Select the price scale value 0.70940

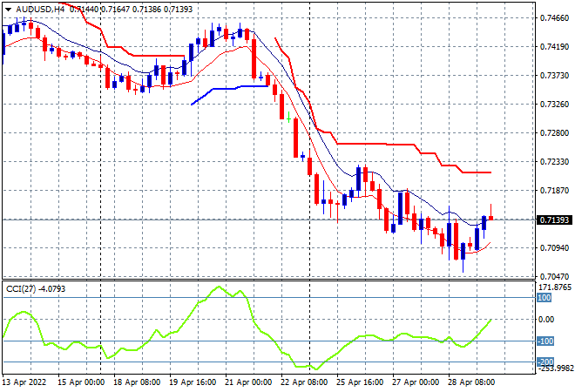tap(554, 248)
